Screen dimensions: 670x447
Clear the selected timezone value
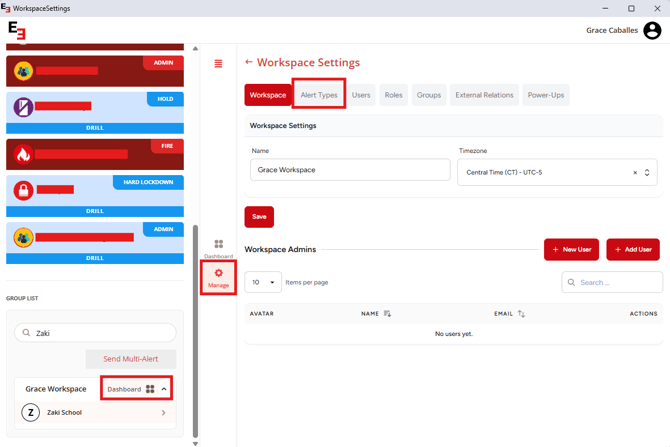tap(635, 173)
